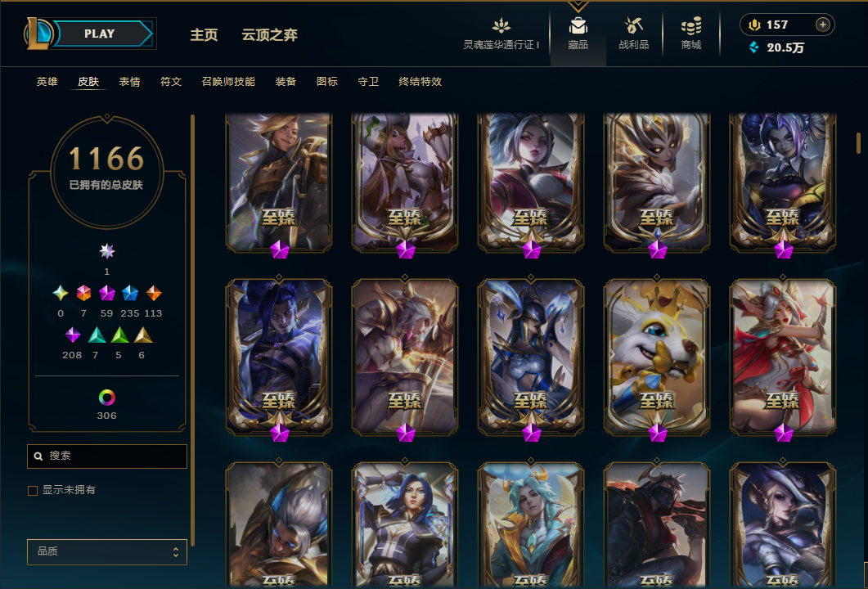The width and height of the screenshot is (868, 589).
Task: Click the white starburst rarity icon
Action: point(107,251)
